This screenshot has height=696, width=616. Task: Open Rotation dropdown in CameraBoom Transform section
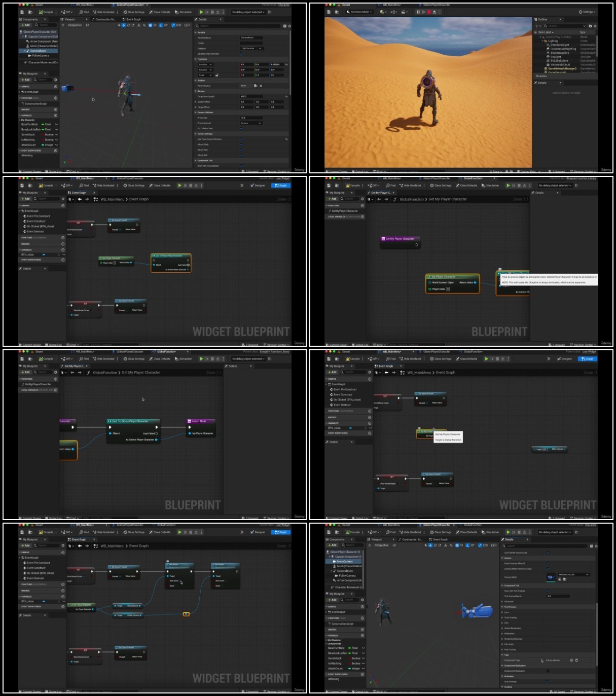tap(205, 70)
